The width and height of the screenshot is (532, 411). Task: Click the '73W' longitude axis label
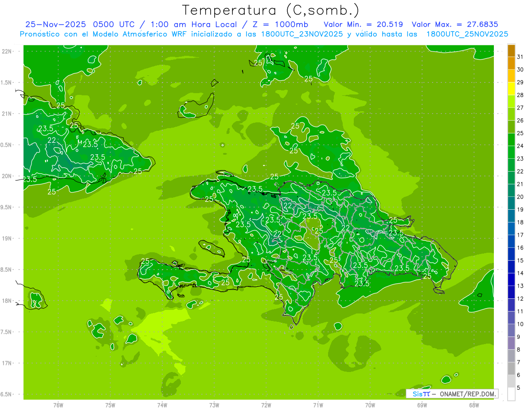pyautogui.click(x=214, y=405)
